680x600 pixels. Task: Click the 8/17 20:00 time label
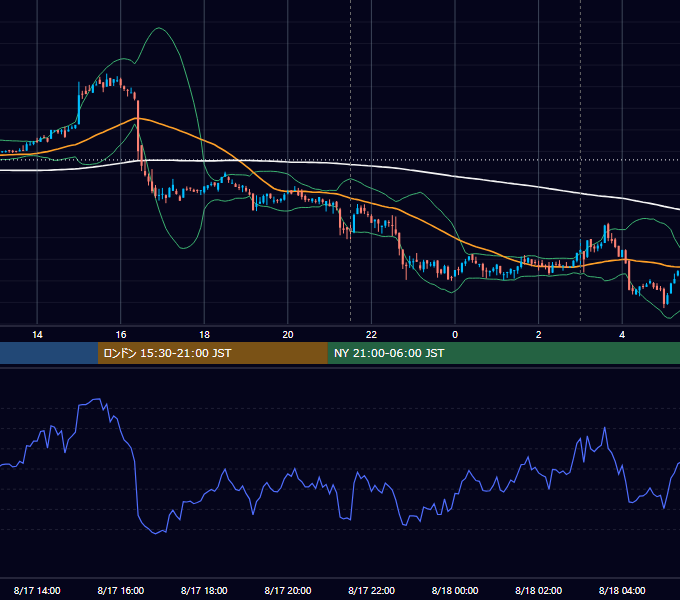pos(288,590)
